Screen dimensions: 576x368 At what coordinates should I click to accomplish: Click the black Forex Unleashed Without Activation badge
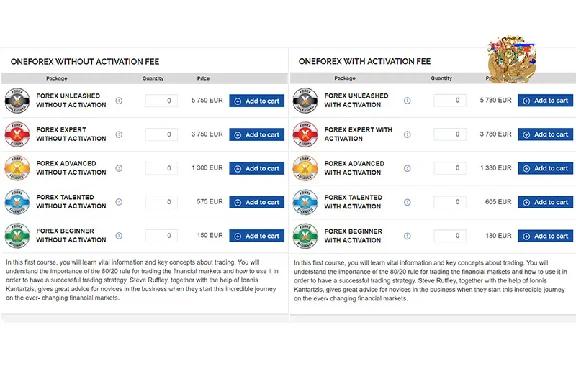(x=17, y=101)
